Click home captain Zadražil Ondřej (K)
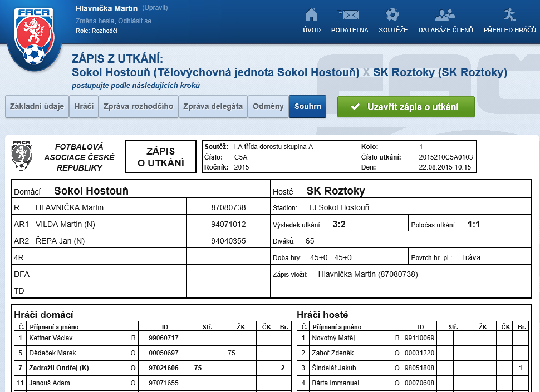This screenshot has width=540, height=392. [59, 368]
